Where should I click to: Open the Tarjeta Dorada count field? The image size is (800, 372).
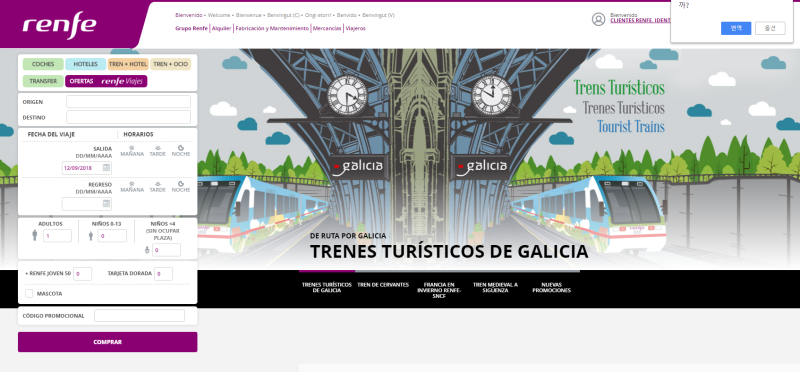tap(163, 274)
